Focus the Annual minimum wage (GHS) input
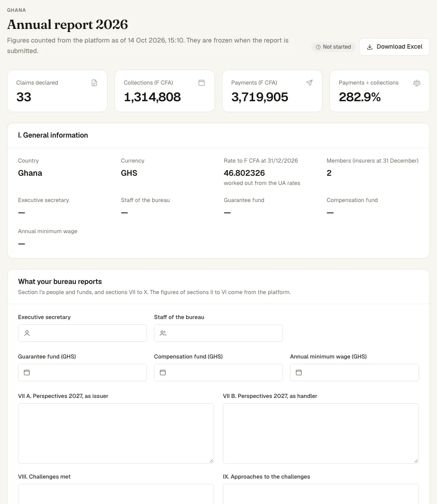This screenshot has width=437, height=504. click(355, 373)
